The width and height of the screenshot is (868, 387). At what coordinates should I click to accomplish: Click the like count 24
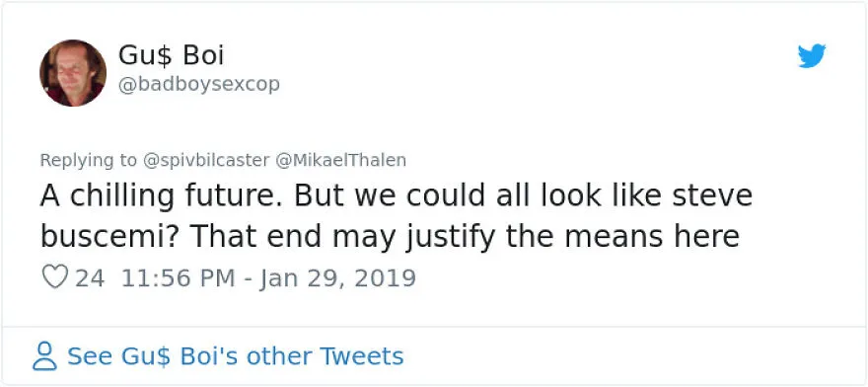(90, 277)
